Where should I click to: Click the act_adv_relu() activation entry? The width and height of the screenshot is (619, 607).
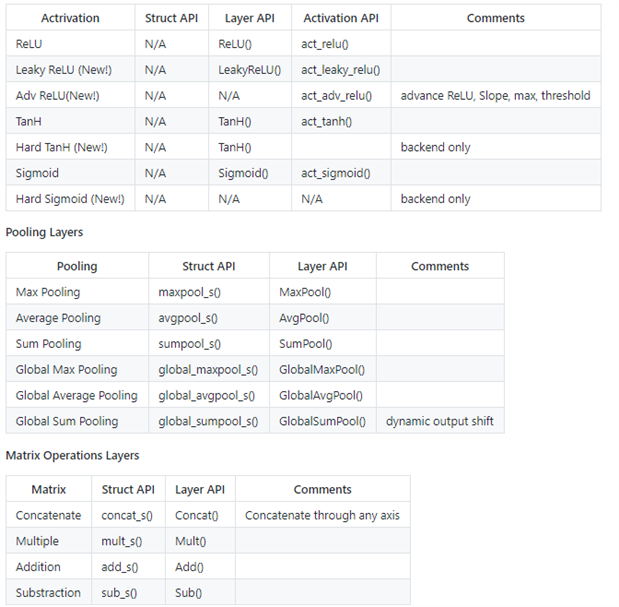336,96
